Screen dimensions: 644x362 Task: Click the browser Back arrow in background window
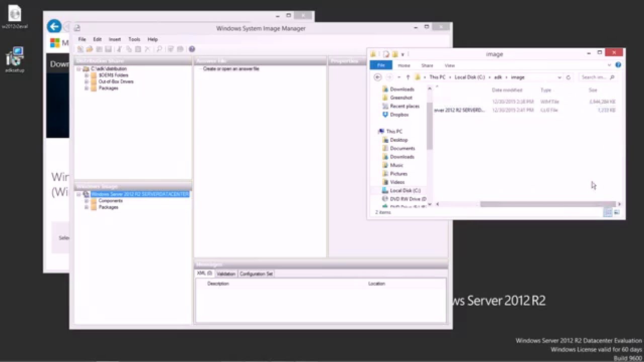[x=54, y=27]
